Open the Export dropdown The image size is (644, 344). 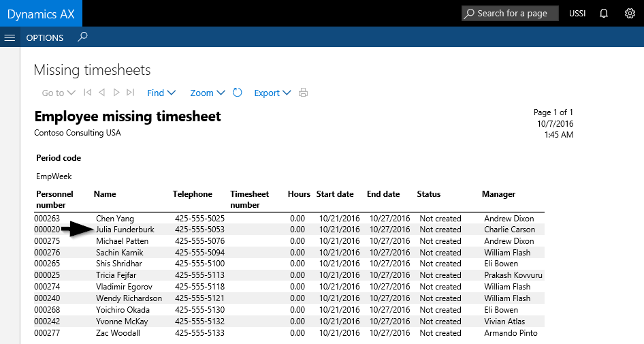point(272,93)
